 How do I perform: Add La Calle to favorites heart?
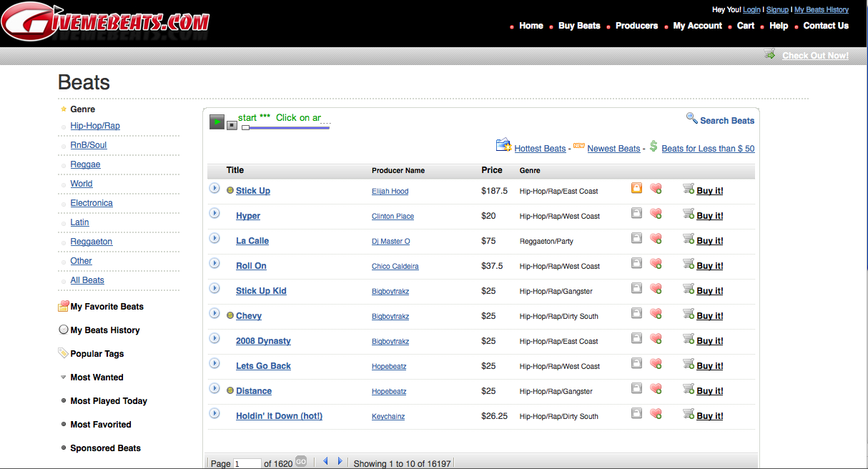pyautogui.click(x=656, y=239)
